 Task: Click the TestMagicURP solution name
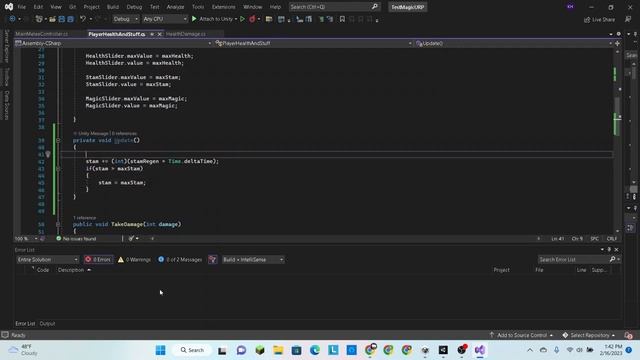pyautogui.click(x=408, y=7)
